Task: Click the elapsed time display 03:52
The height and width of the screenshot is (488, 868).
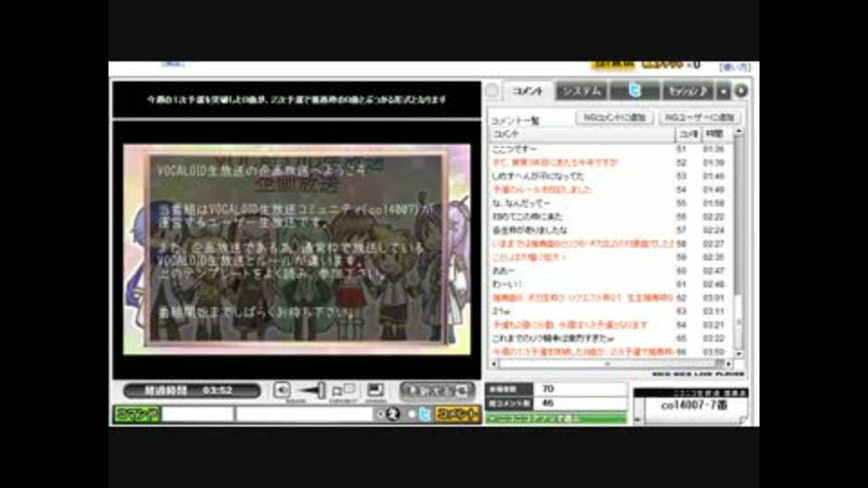Action: [x=192, y=390]
